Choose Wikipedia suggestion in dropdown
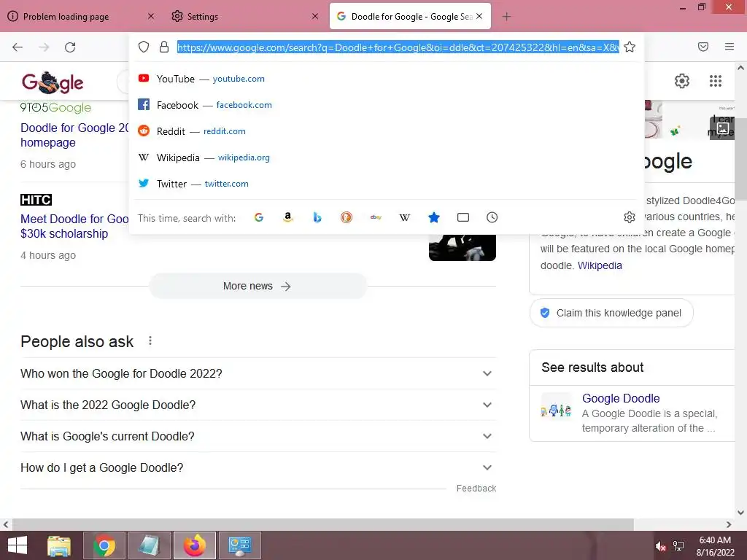The image size is (747, 560). 387,157
